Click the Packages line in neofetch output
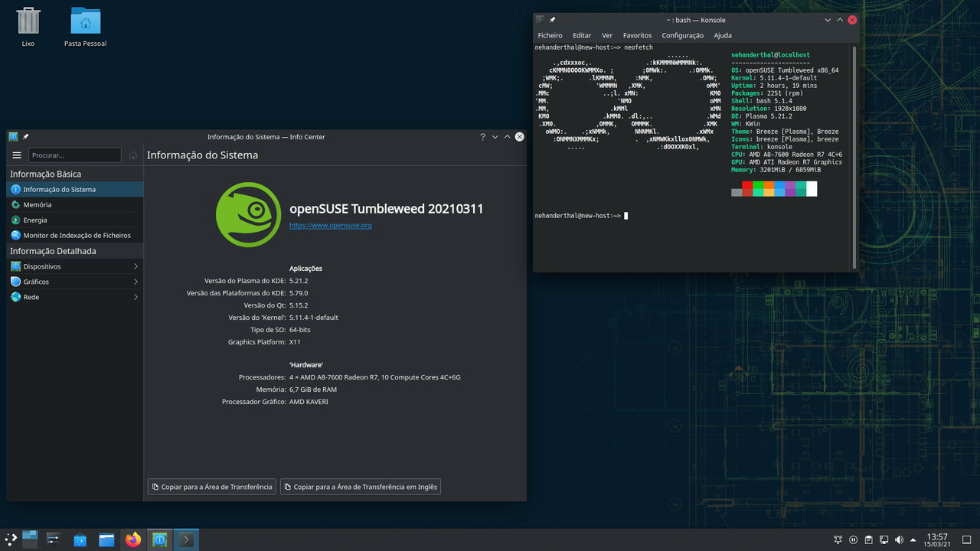The height and width of the screenshot is (551, 980). (x=769, y=93)
